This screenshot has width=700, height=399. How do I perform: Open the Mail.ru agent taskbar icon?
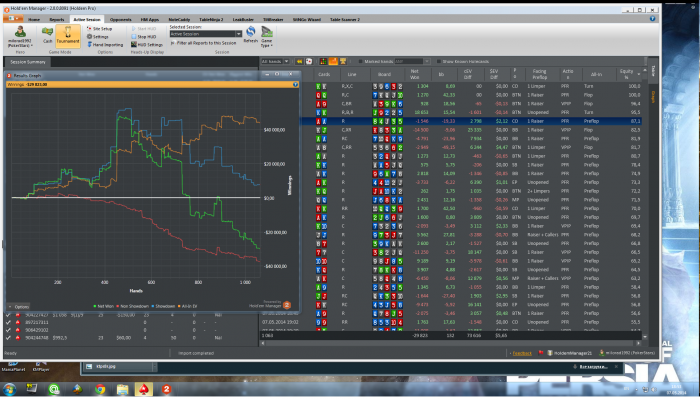(x=54, y=389)
